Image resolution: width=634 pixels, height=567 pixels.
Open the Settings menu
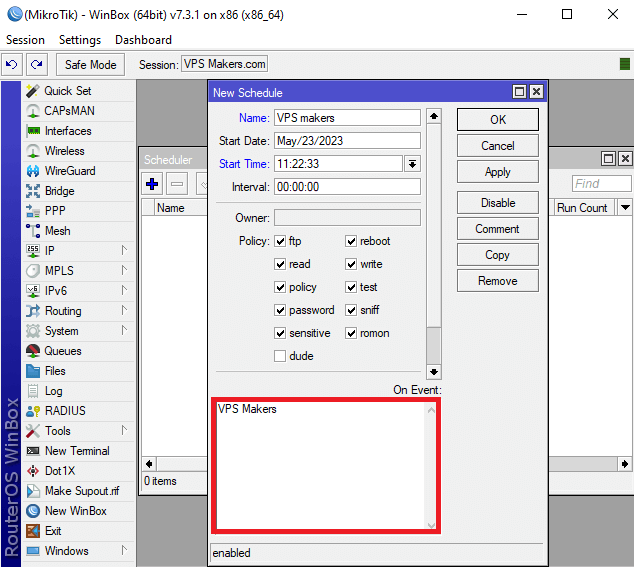[80, 40]
